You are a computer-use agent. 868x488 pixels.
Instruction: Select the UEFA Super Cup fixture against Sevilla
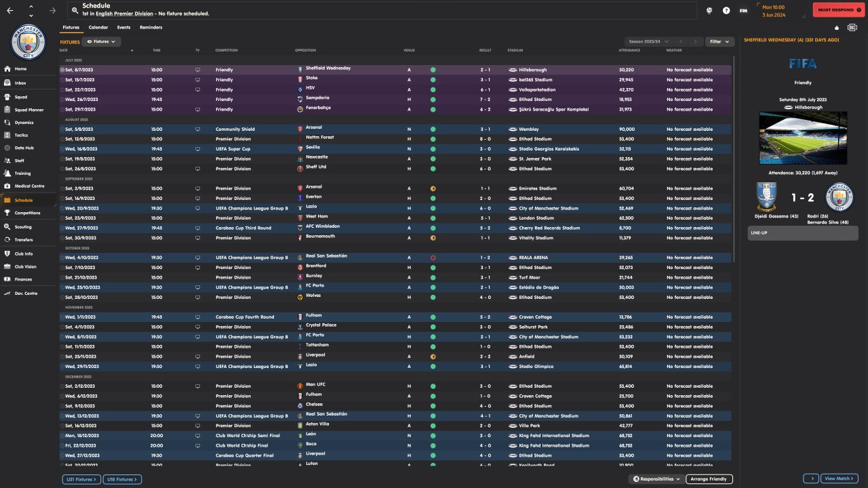[x=395, y=148]
